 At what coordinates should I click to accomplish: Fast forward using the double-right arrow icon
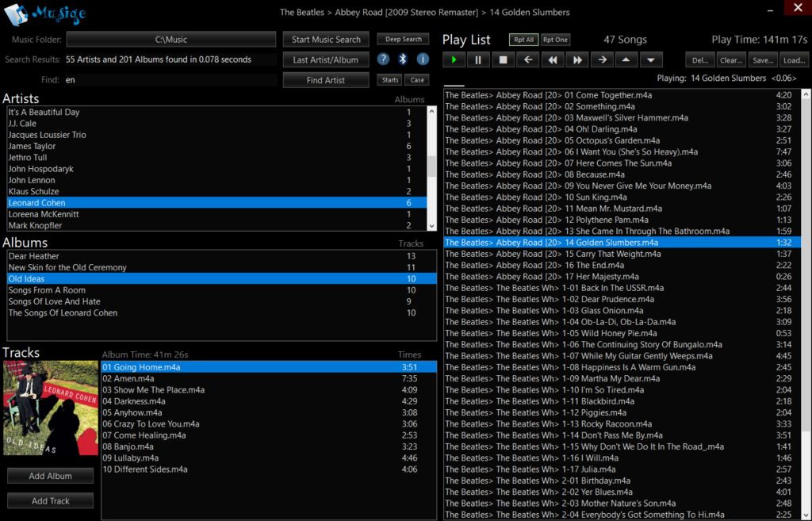point(577,59)
